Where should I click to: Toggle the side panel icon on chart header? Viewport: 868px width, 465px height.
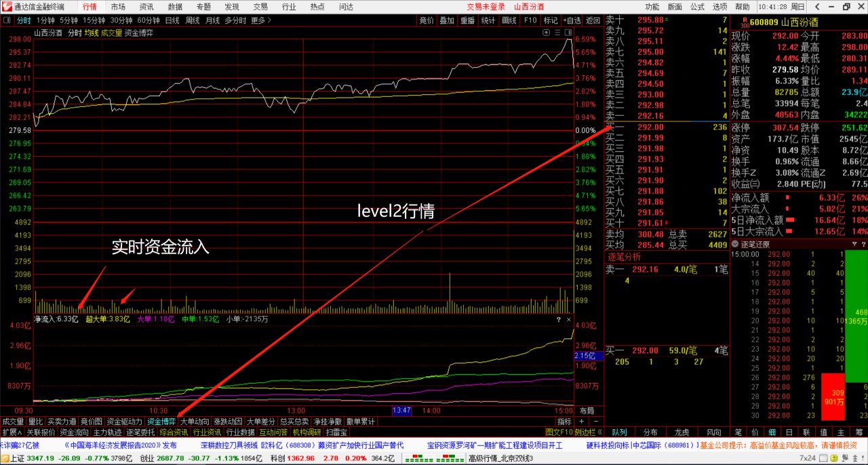click(x=568, y=33)
